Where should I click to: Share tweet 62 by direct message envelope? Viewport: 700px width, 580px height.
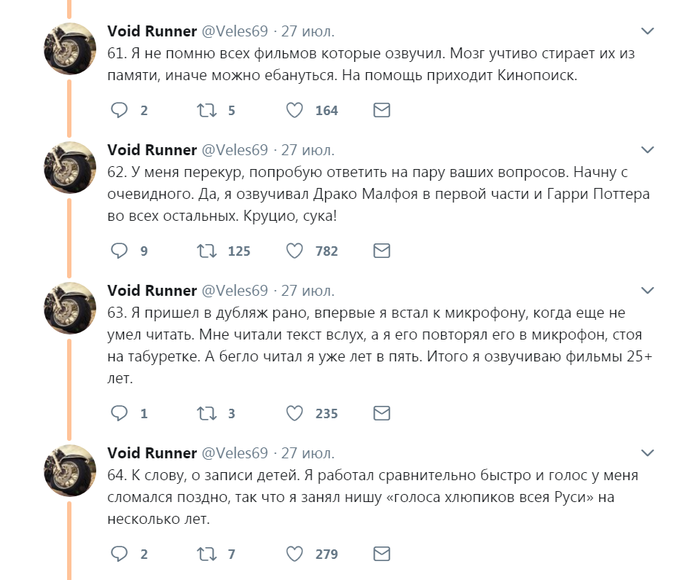[x=381, y=250]
